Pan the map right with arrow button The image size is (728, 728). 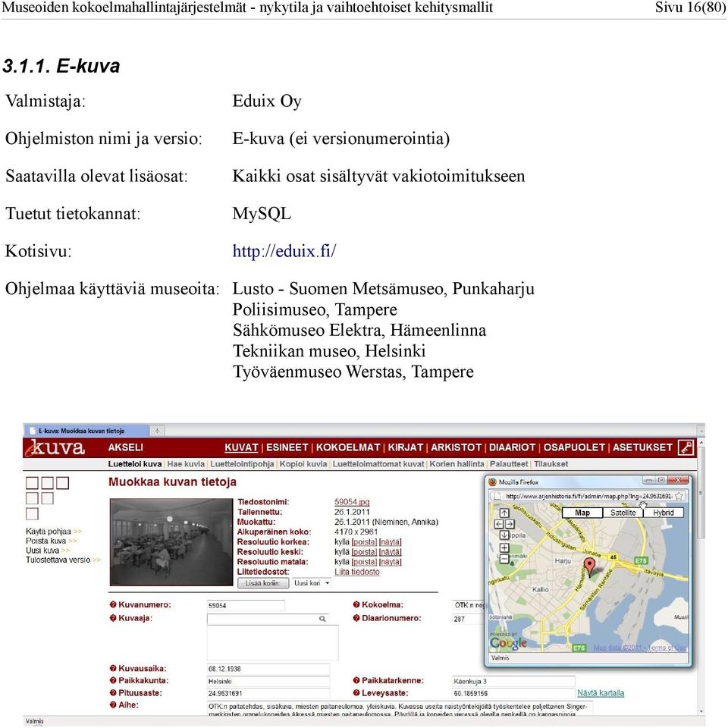pyautogui.click(x=510, y=524)
